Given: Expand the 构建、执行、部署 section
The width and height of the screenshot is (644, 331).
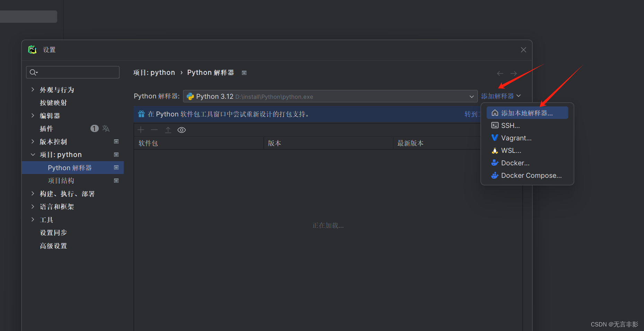Looking at the screenshot, I should [x=33, y=193].
